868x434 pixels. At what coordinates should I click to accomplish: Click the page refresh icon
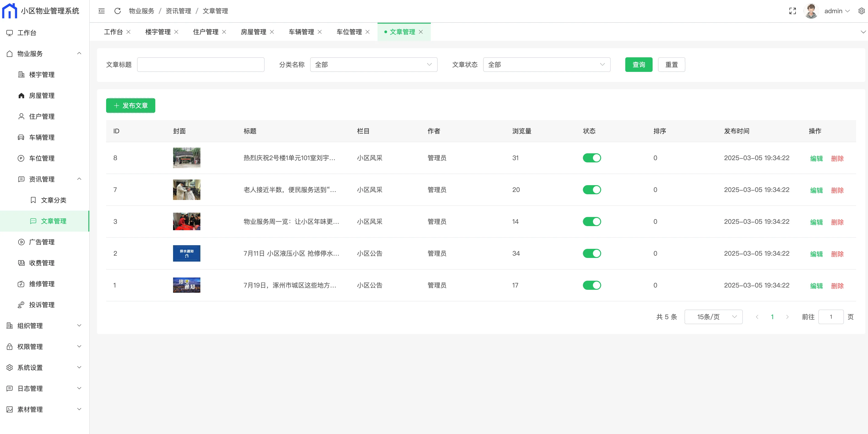[x=117, y=11]
